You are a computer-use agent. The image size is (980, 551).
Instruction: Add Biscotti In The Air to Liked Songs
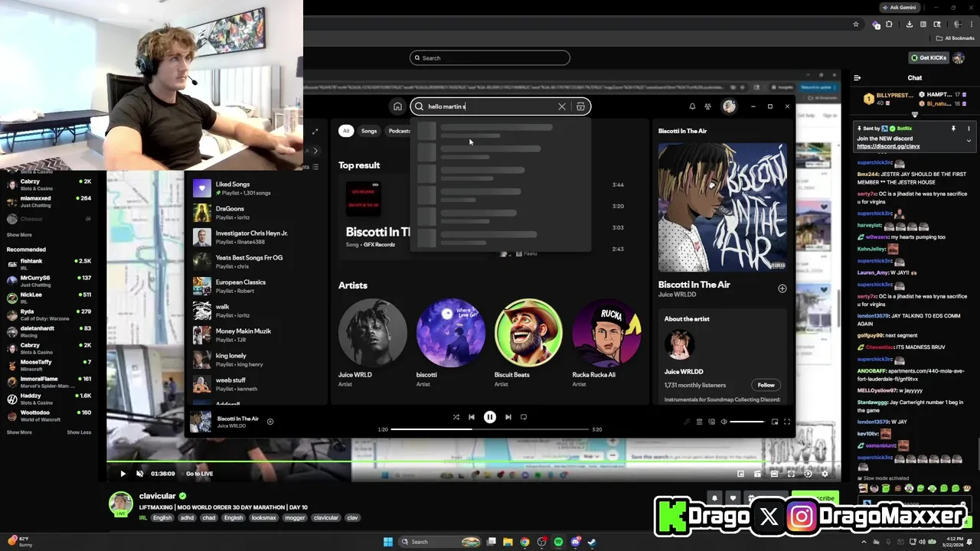point(269,422)
